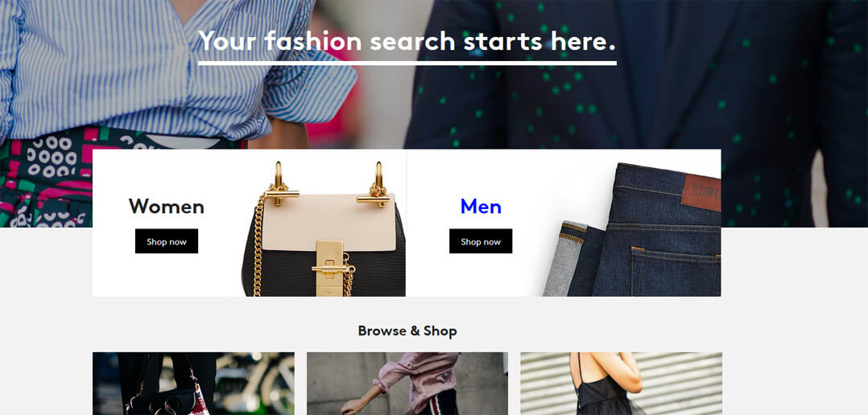The image size is (868, 415).
Task: Open the Browse & Shop photo with black dress
Action: tap(621, 384)
